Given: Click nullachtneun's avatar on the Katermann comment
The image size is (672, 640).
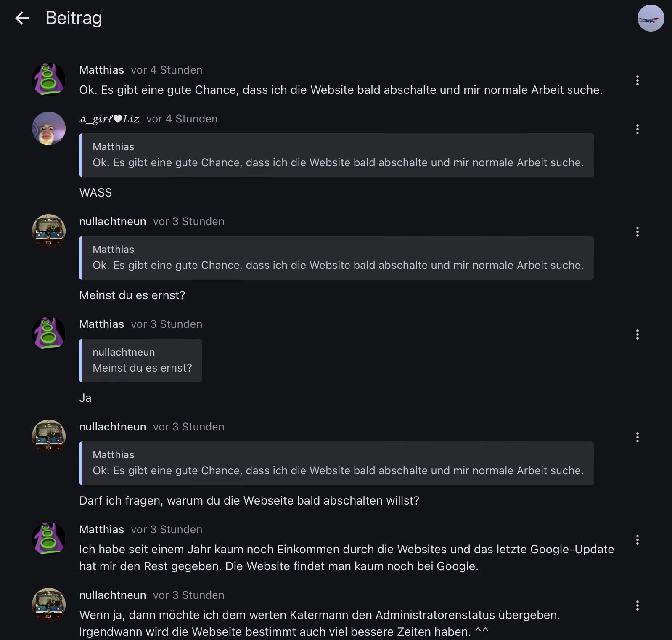Looking at the screenshot, I should (49, 605).
